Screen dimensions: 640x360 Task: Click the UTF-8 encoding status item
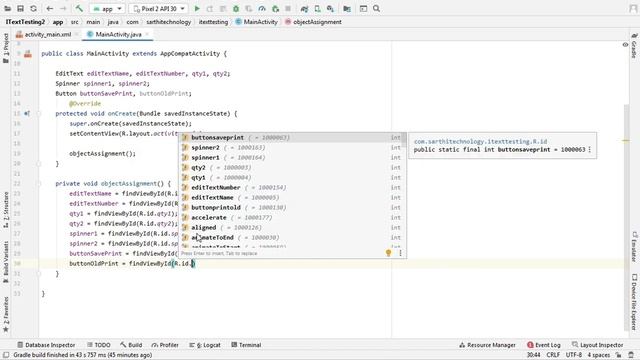(573, 355)
